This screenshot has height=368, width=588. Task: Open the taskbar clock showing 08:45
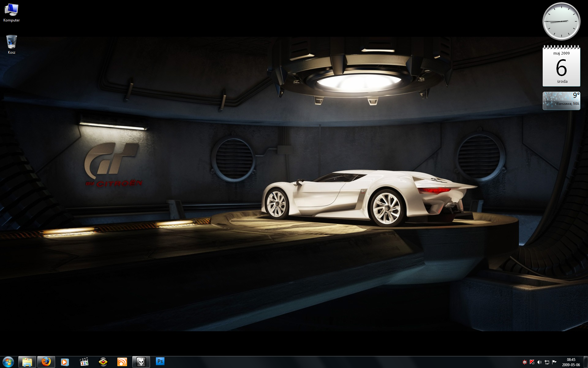571,362
